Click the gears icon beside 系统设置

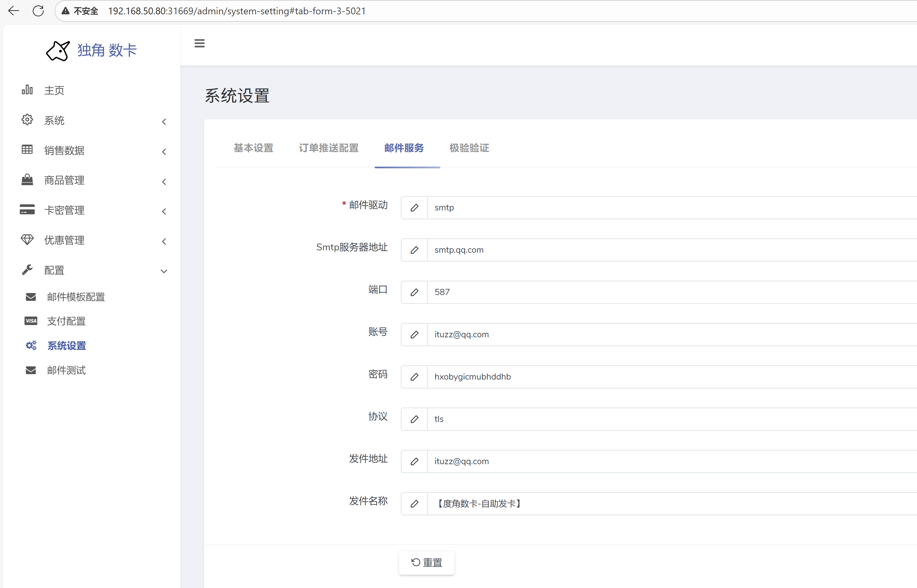point(31,345)
